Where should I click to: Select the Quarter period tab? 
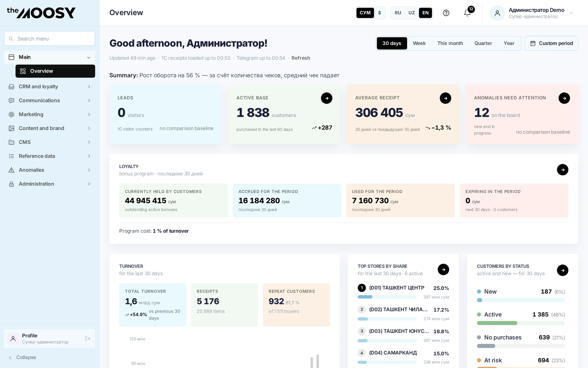point(483,43)
